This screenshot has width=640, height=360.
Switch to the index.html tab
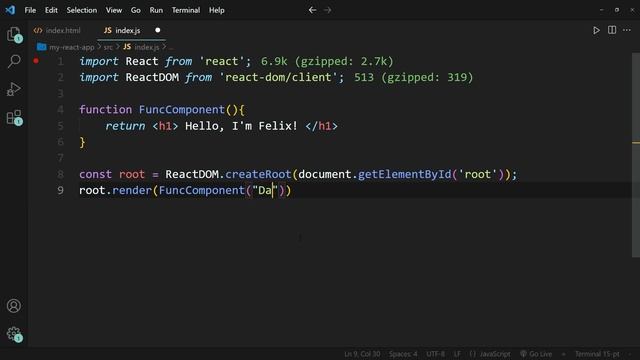pyautogui.click(x=57, y=30)
